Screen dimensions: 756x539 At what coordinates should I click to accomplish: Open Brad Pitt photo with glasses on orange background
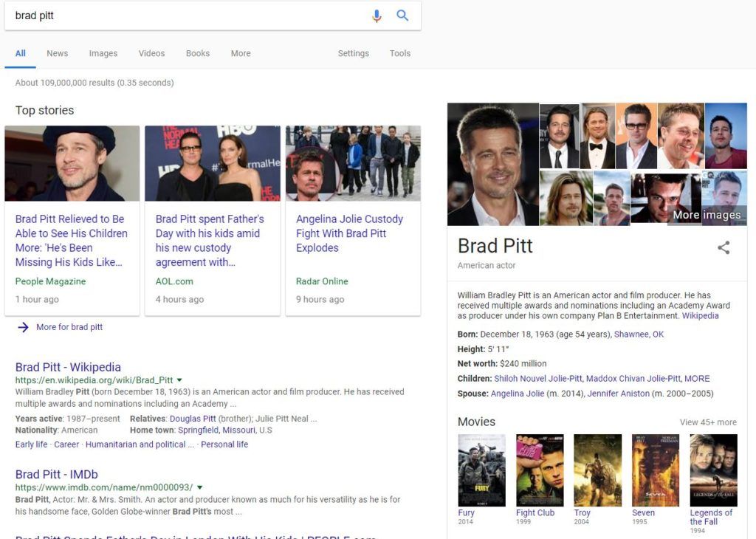(636, 136)
